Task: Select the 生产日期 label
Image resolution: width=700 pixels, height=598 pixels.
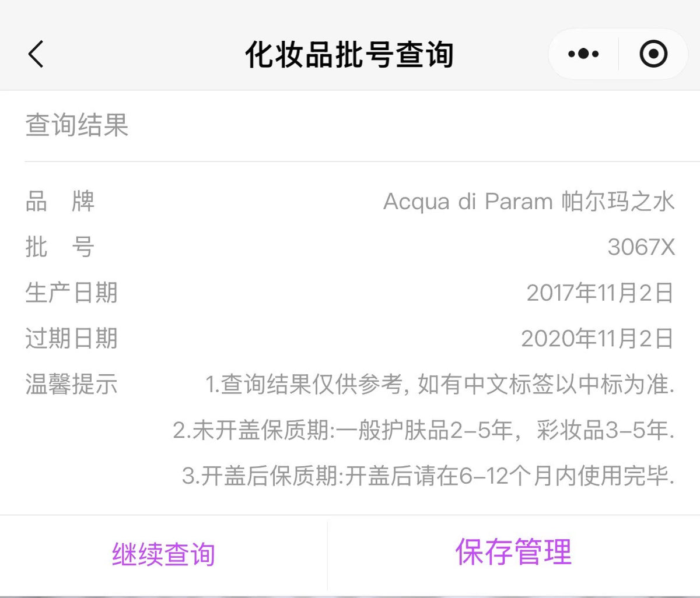Action: click(71, 293)
